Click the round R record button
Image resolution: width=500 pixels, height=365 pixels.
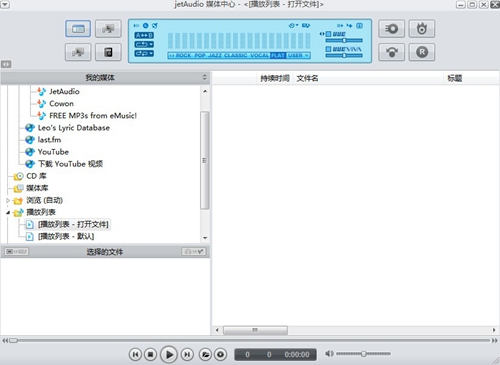[422, 52]
